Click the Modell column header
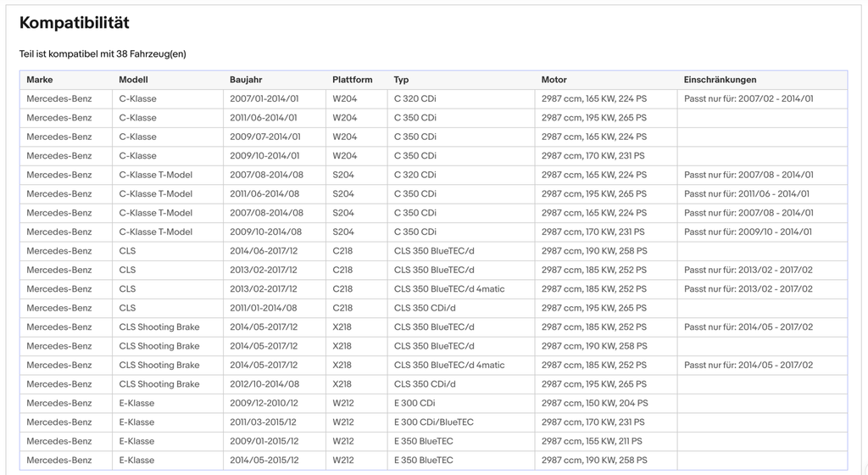 (133, 80)
